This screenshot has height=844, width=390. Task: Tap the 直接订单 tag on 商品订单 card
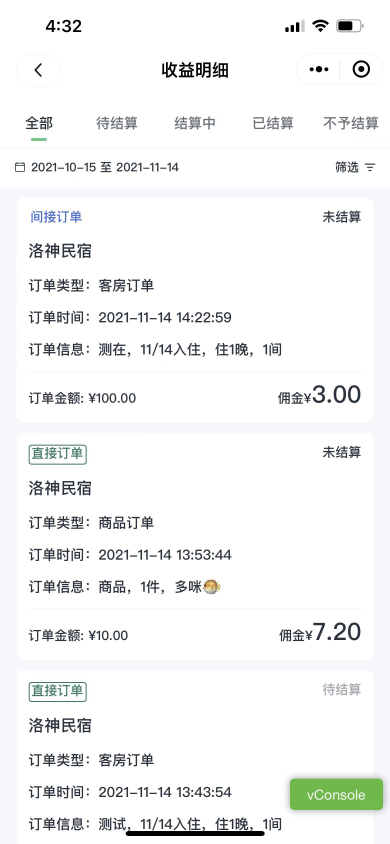[x=58, y=454]
